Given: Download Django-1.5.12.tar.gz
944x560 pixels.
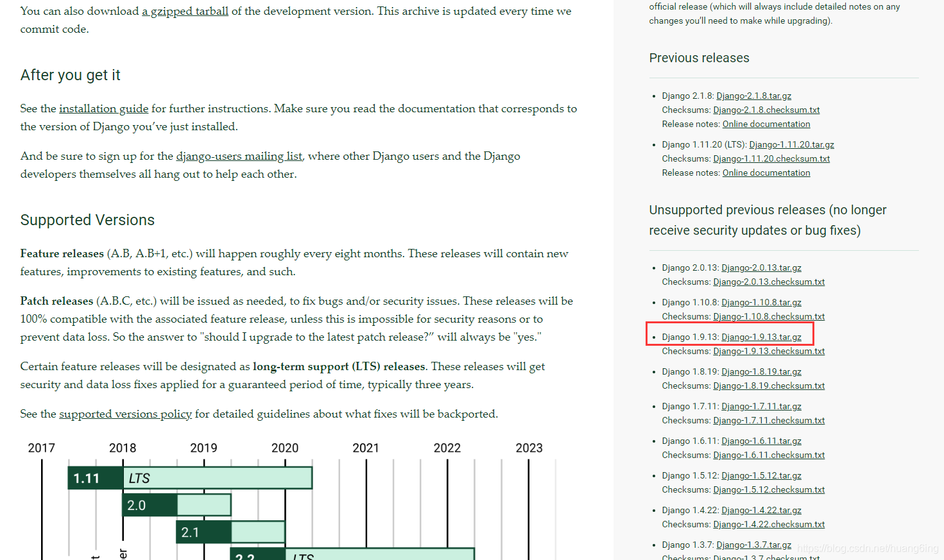Looking at the screenshot, I should pos(762,476).
